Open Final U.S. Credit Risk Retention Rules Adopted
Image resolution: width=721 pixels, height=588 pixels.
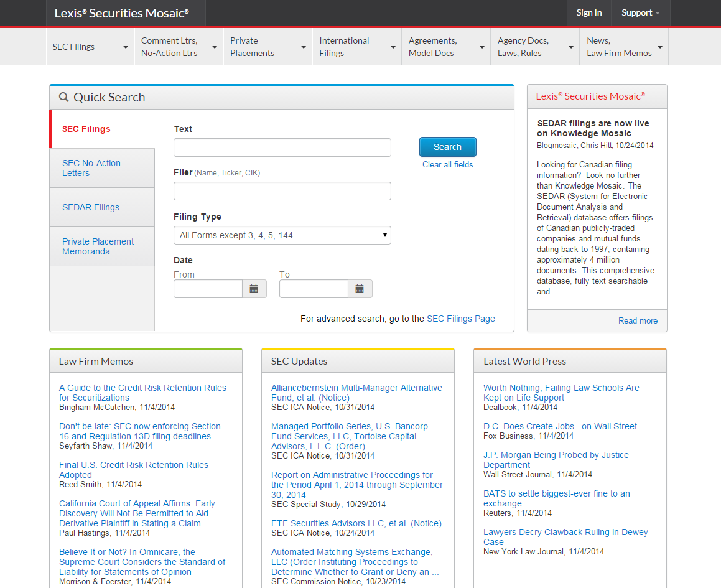coord(133,470)
